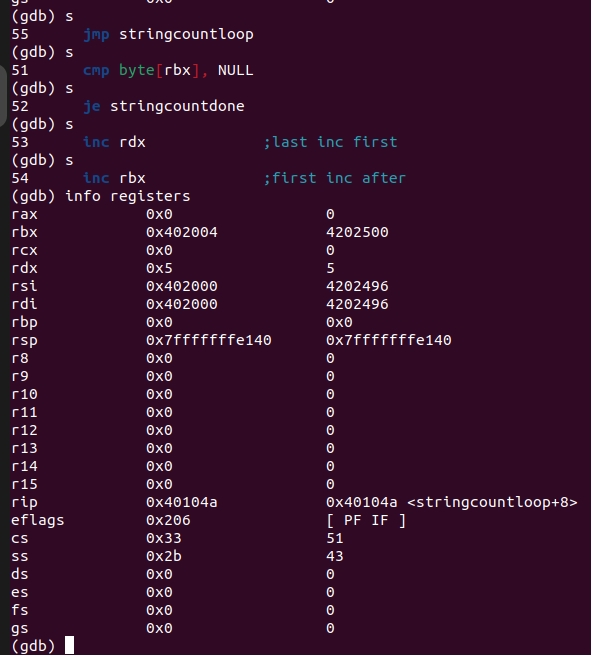This screenshot has width=591, height=655.
Task: Click the 'jmp stringcountloop' source line
Action: tap(168, 34)
